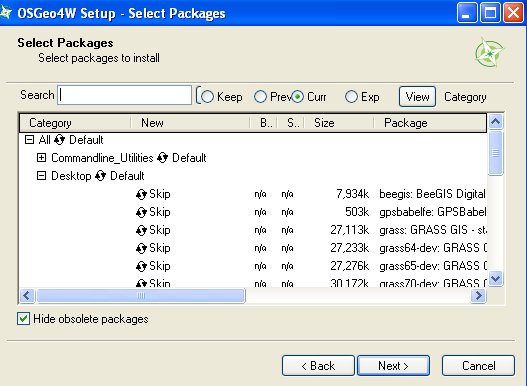Click cycle icon beside Commandline_Utilities Default
This screenshot has width=527, height=386.
162,158
